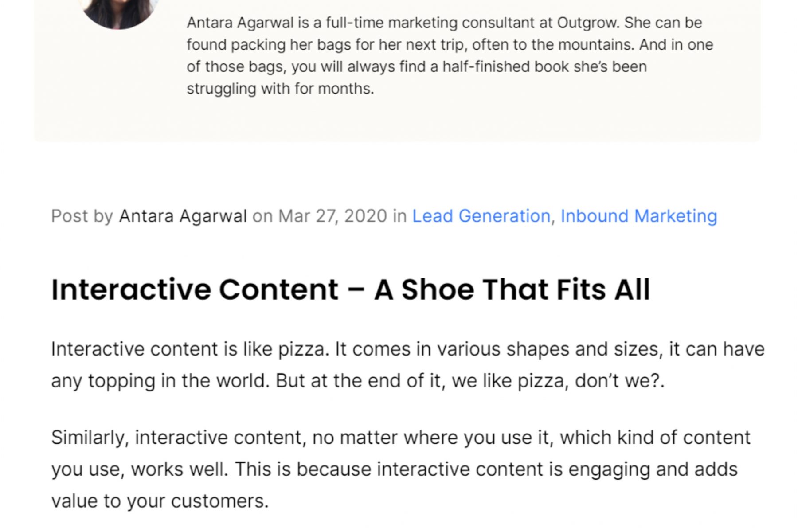Open the Inbound Marketing category link

coord(638,216)
